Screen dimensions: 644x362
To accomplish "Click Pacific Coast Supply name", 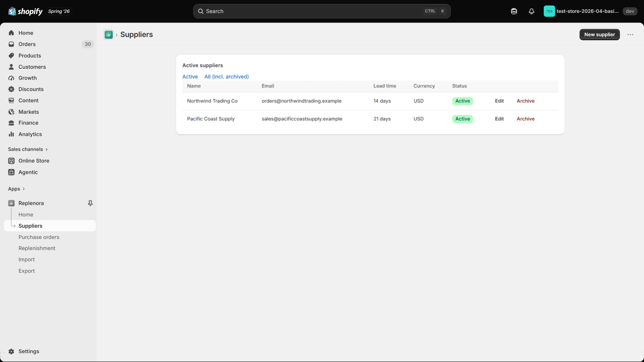I will click(211, 119).
